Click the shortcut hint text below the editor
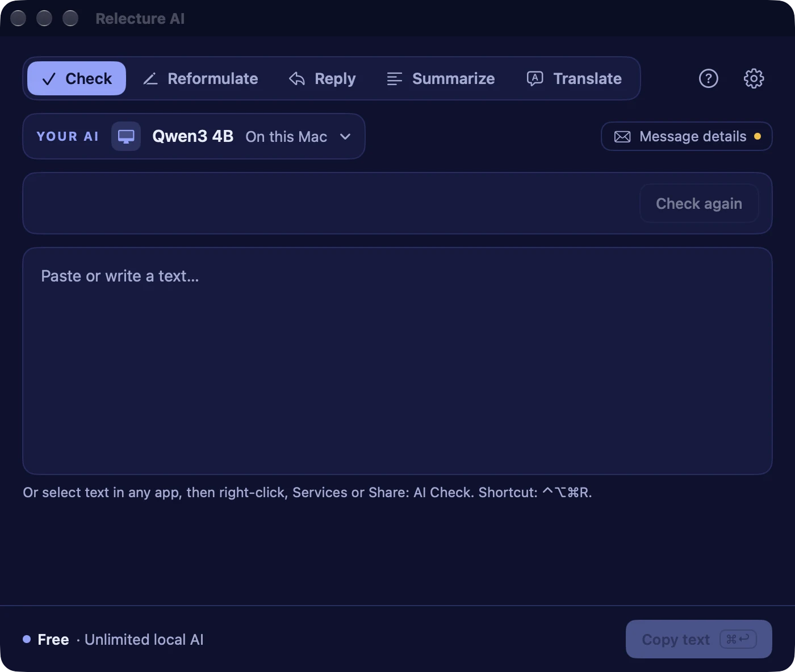 tap(307, 492)
